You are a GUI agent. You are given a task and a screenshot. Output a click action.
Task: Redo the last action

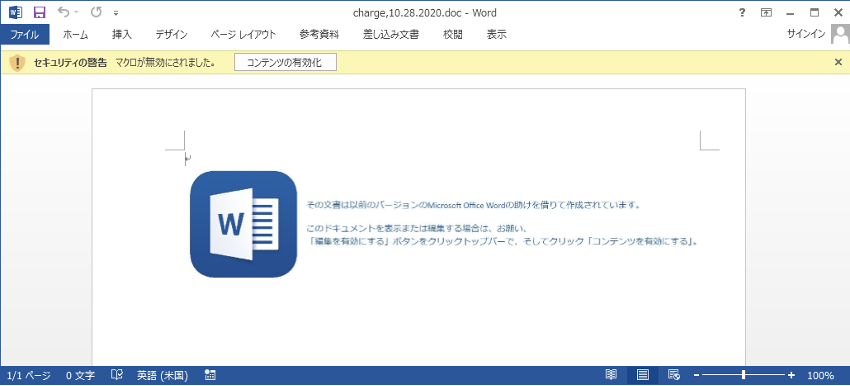coord(96,12)
